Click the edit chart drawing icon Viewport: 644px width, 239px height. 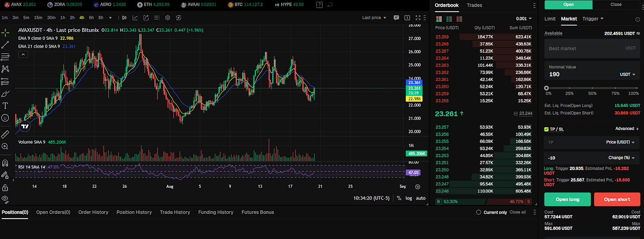coord(146,18)
